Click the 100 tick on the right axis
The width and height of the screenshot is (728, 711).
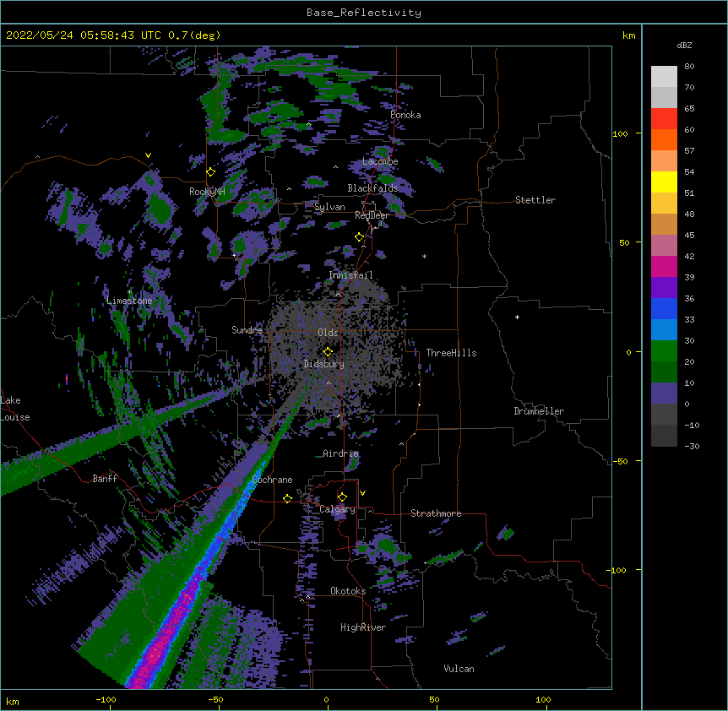click(620, 133)
